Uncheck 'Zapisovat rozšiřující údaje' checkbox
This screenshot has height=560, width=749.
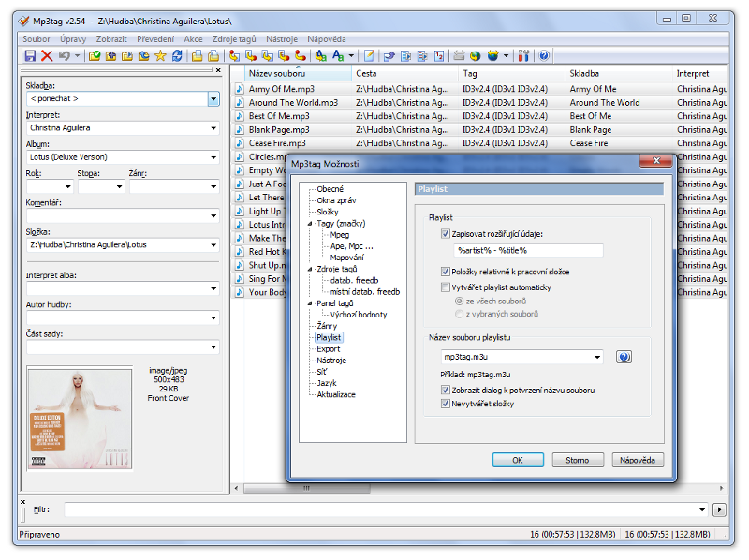tap(446, 234)
